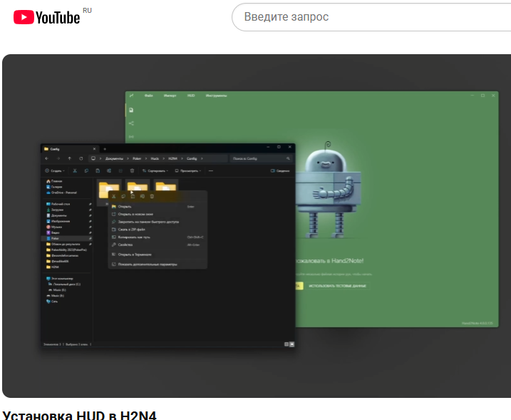
Task: Select Загрузки in sidebar
Action: [55, 210]
